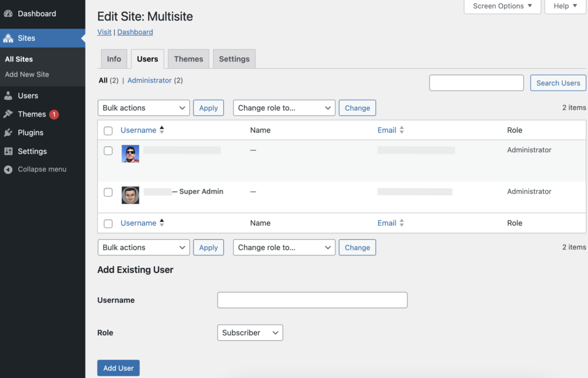This screenshot has width=588, height=378.
Task: Click the first user's sunglasses avatar
Action: click(130, 154)
